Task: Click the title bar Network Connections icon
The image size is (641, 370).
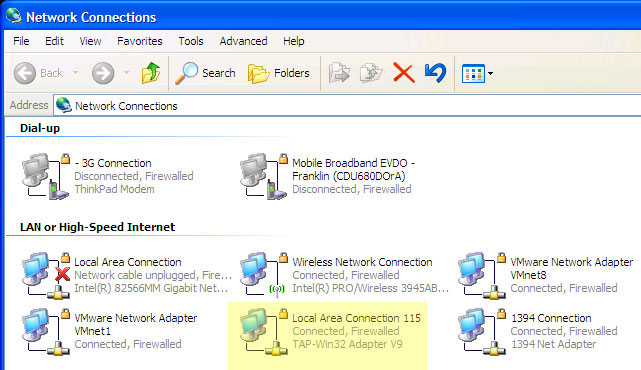Action: (14, 16)
